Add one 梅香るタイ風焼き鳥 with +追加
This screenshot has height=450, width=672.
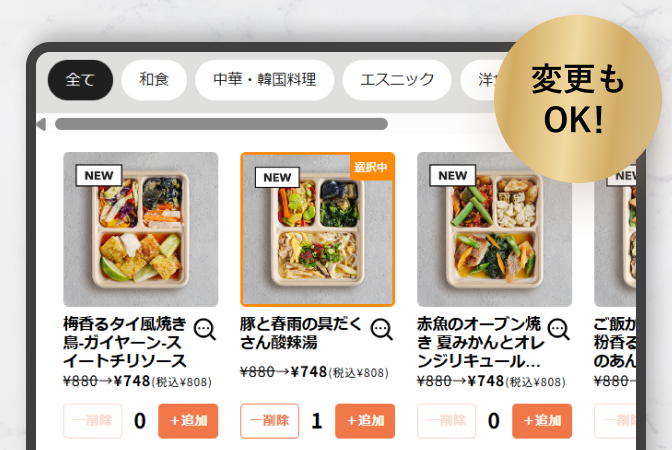188,421
